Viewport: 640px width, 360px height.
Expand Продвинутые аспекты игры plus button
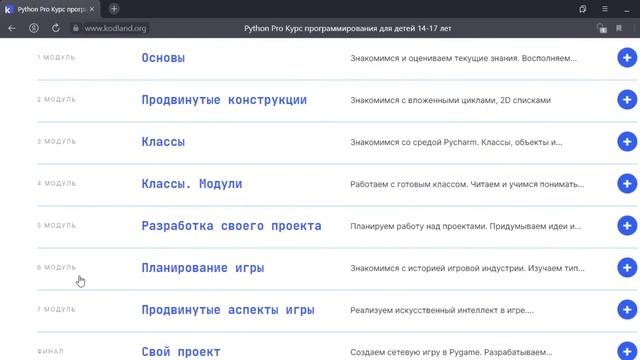point(627,309)
